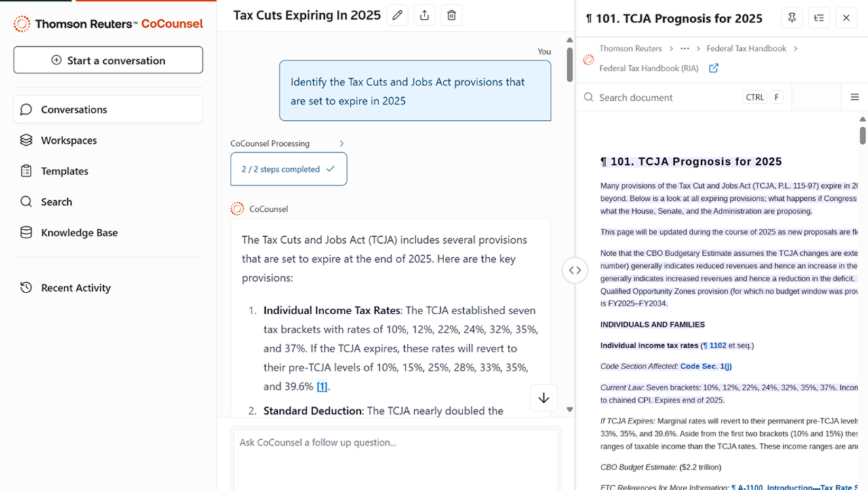Click the Thomson Reuters breadcrumb

pos(631,48)
